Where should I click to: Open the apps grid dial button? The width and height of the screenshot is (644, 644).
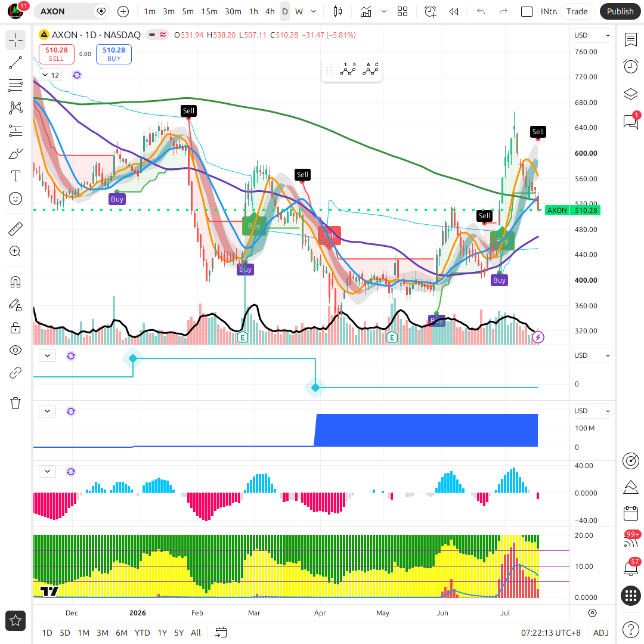[x=630, y=595]
